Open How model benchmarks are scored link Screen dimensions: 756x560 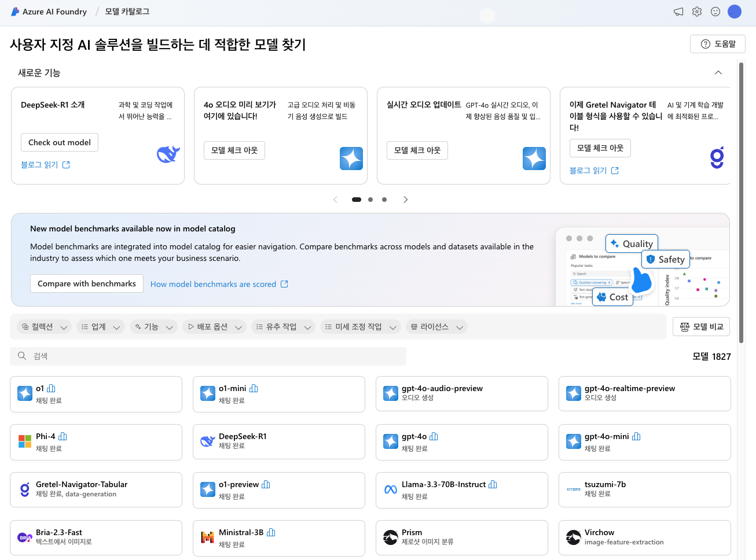(x=219, y=284)
